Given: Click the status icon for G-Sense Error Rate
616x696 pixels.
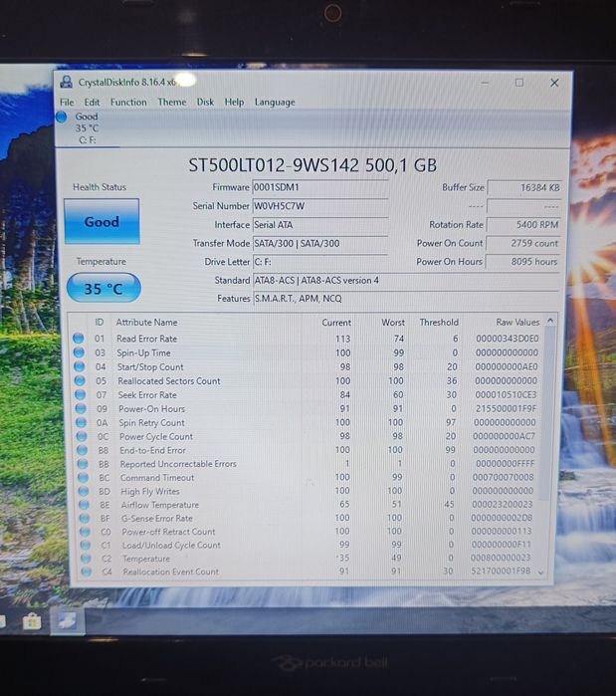Looking at the screenshot, I should pos(85,518).
